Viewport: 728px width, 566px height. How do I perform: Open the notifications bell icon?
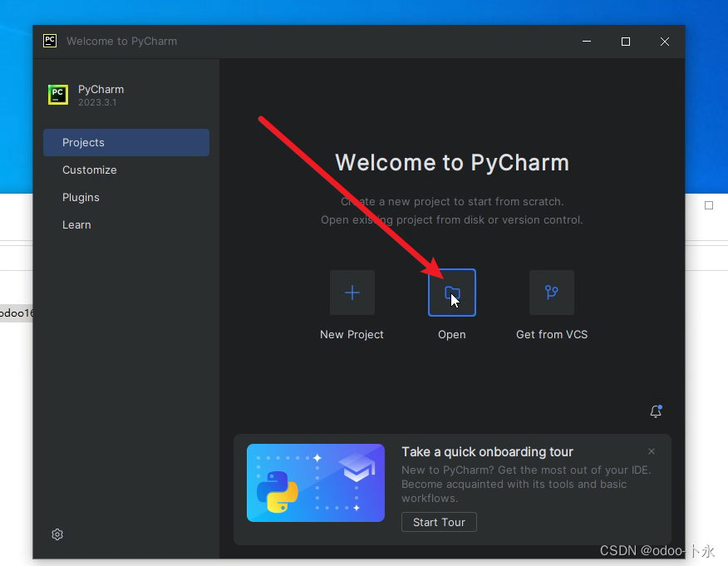656,411
